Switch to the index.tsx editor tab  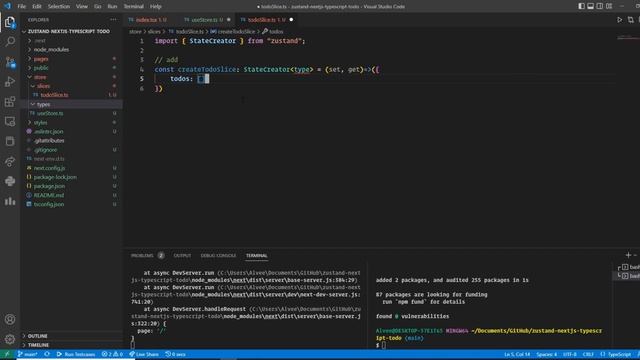[x=151, y=20]
